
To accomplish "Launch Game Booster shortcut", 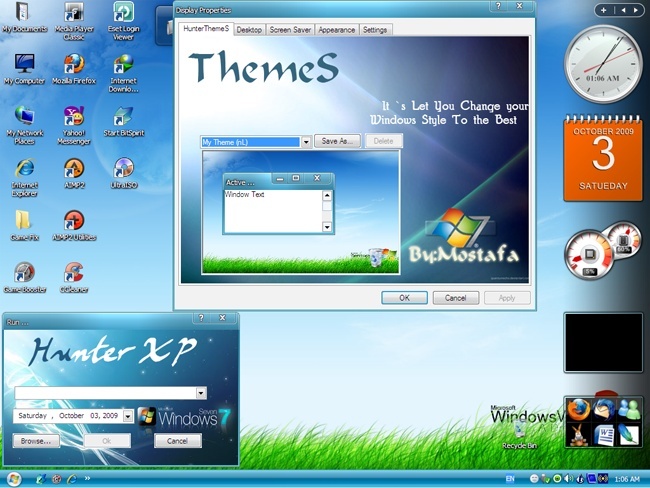I will [x=24, y=278].
